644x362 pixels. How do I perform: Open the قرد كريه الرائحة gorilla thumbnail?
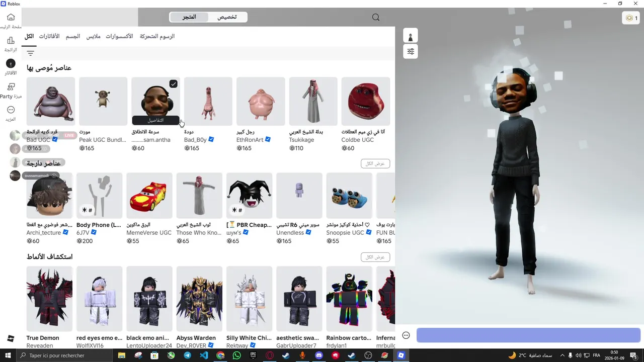click(51, 101)
